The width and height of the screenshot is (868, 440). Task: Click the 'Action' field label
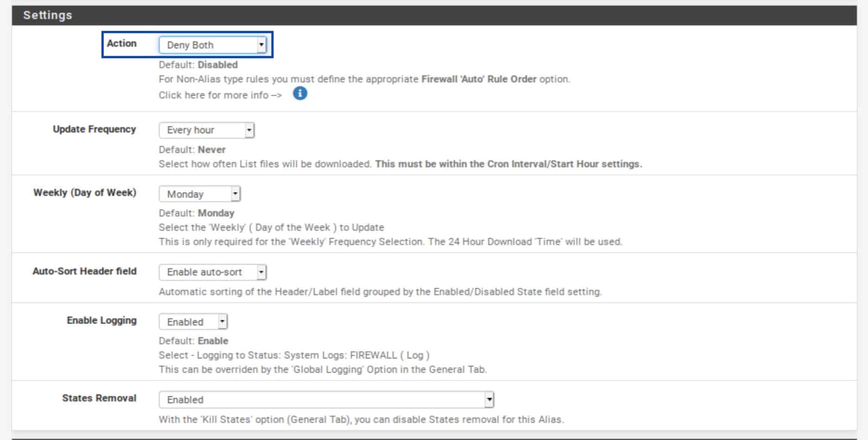tap(122, 43)
